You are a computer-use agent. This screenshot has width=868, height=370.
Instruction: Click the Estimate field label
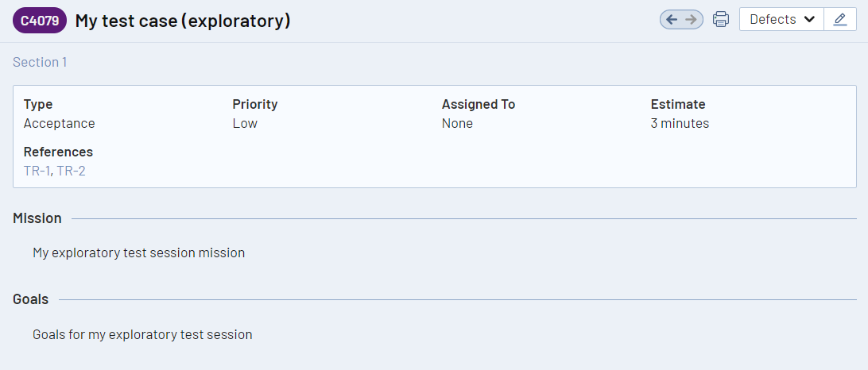pos(678,104)
